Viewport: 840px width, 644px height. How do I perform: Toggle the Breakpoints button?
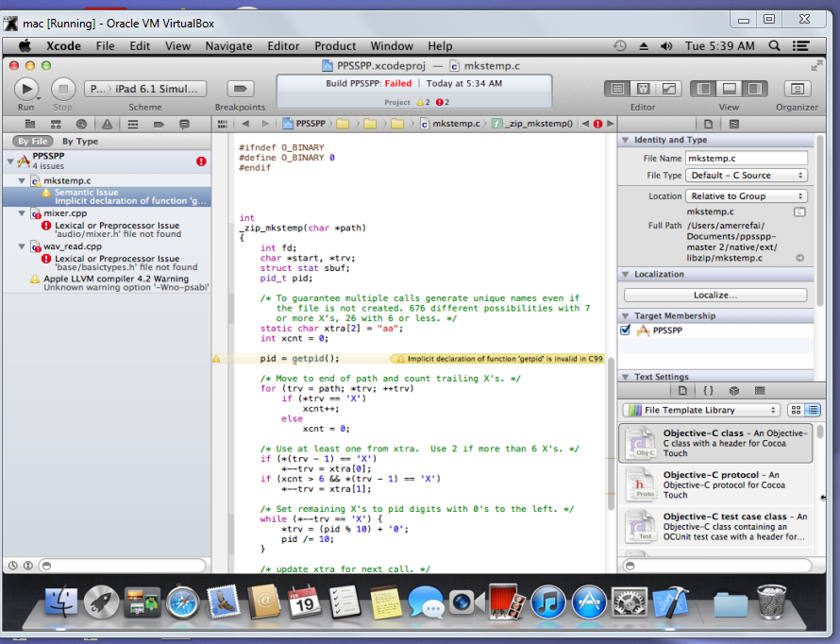click(x=240, y=89)
